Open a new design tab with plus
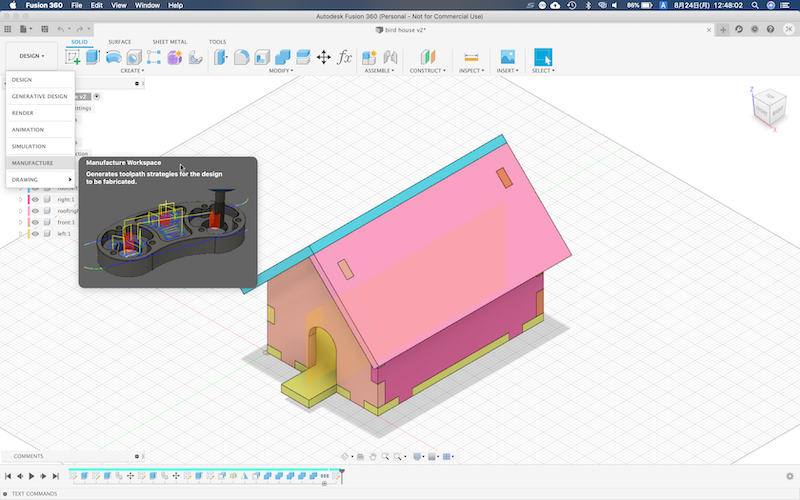Viewport: 800px width, 500px height. pyautogui.click(x=723, y=30)
